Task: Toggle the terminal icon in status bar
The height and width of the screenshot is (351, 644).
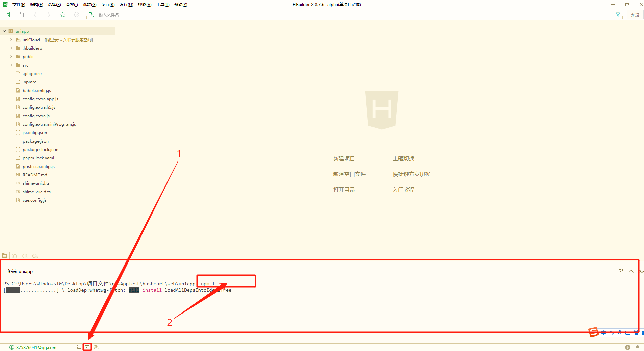Action: pos(87,347)
